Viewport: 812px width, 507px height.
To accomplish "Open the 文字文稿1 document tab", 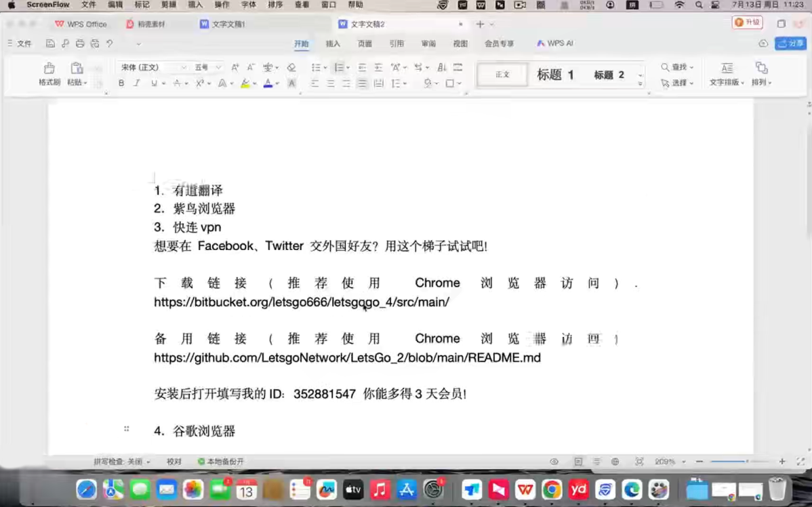I will (228, 24).
